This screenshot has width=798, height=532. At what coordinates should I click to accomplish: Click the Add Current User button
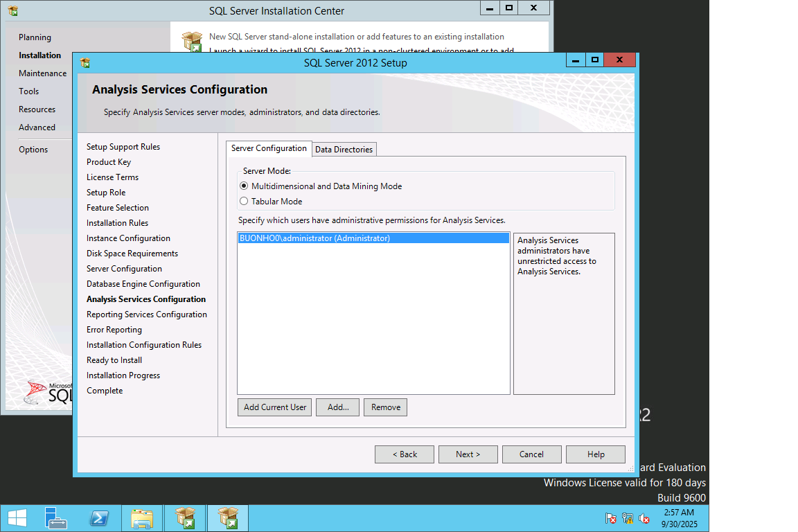click(x=275, y=407)
